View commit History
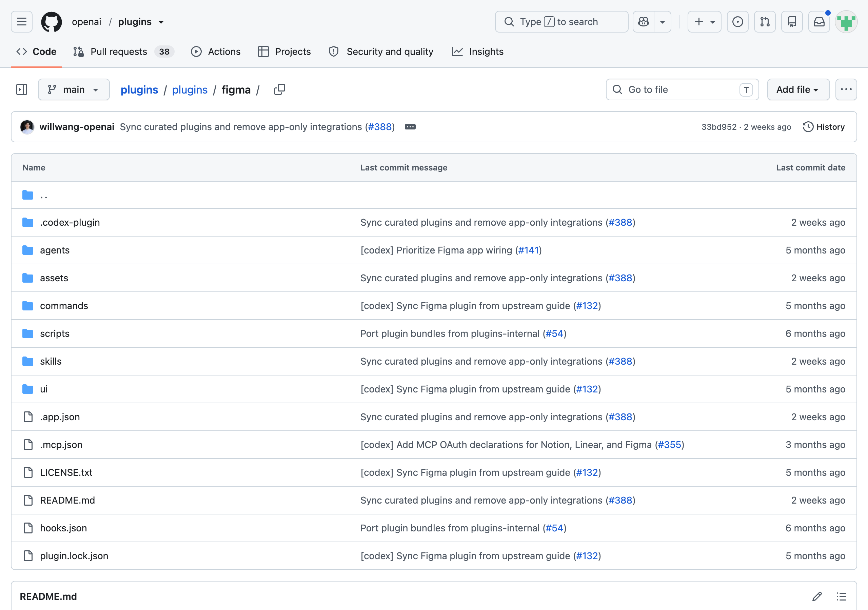868x610 pixels. point(824,127)
